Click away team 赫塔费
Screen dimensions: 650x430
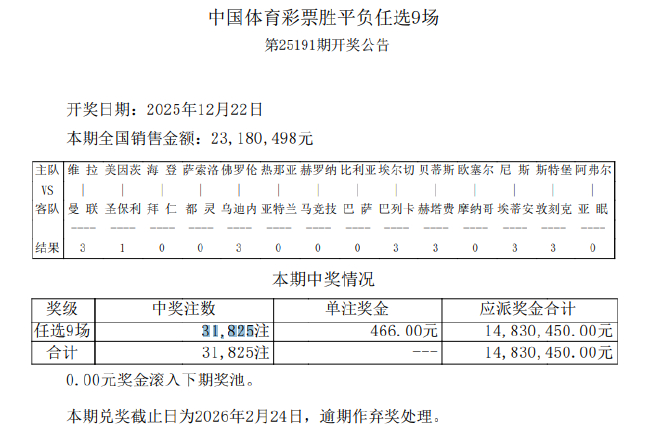tap(436, 209)
